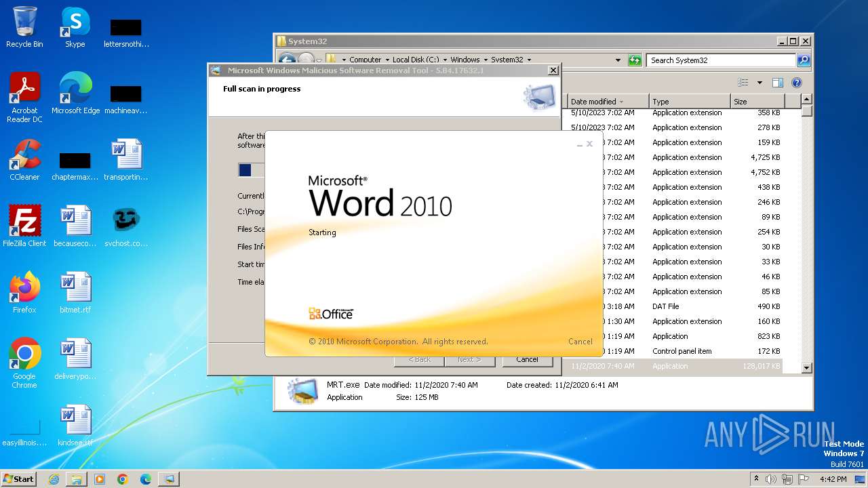The width and height of the screenshot is (868, 488).
Task: Open the Recycle Bin desktop icon
Action: [x=24, y=27]
